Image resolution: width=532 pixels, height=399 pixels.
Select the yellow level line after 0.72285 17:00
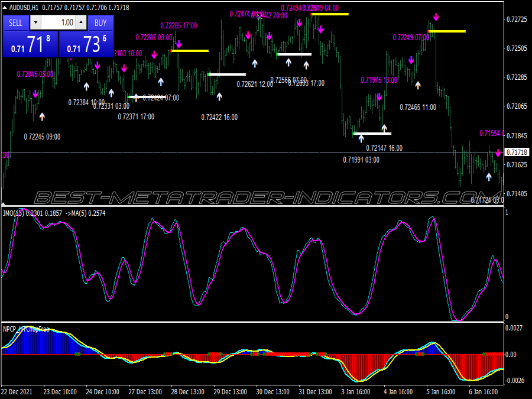click(x=189, y=51)
